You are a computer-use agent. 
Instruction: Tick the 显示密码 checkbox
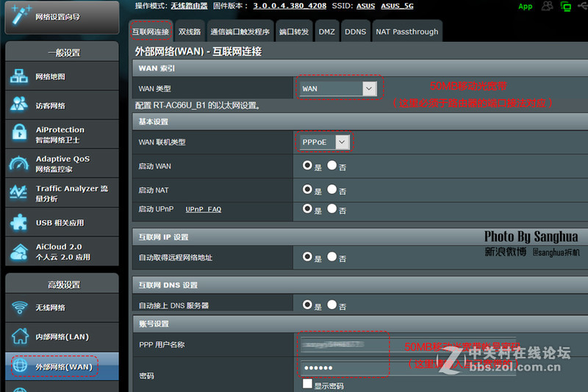(x=307, y=383)
